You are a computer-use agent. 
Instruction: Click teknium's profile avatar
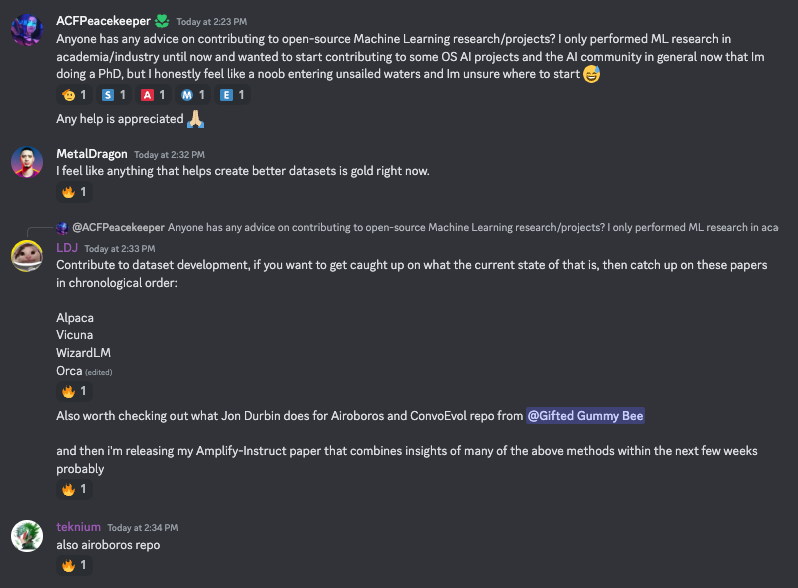coord(26,536)
